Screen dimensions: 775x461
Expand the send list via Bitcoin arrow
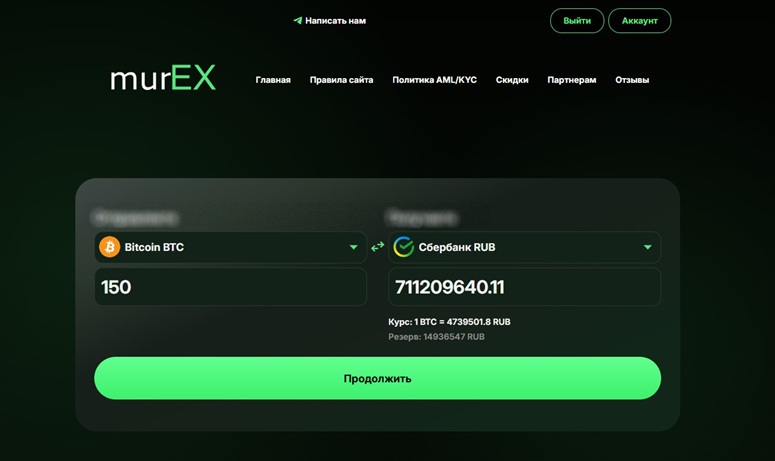pyautogui.click(x=353, y=247)
